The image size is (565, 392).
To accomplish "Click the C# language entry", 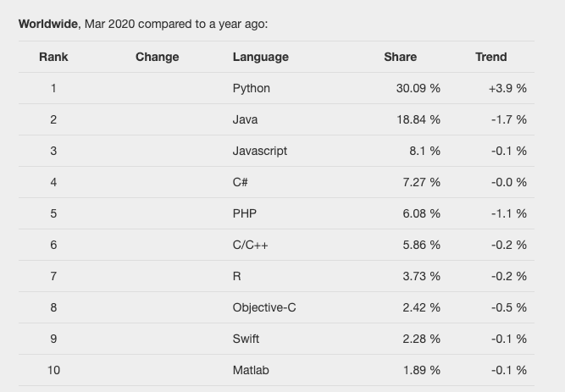I will 241,182.
